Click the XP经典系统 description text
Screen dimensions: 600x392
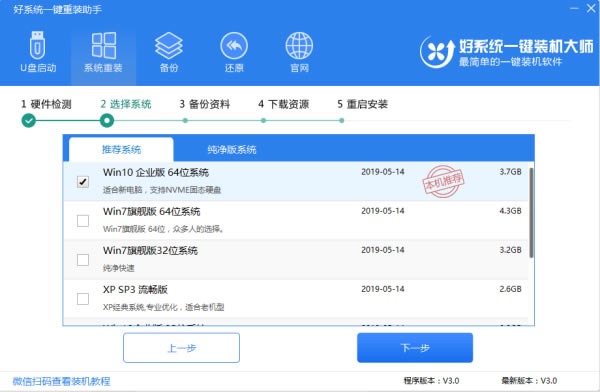[x=163, y=307]
